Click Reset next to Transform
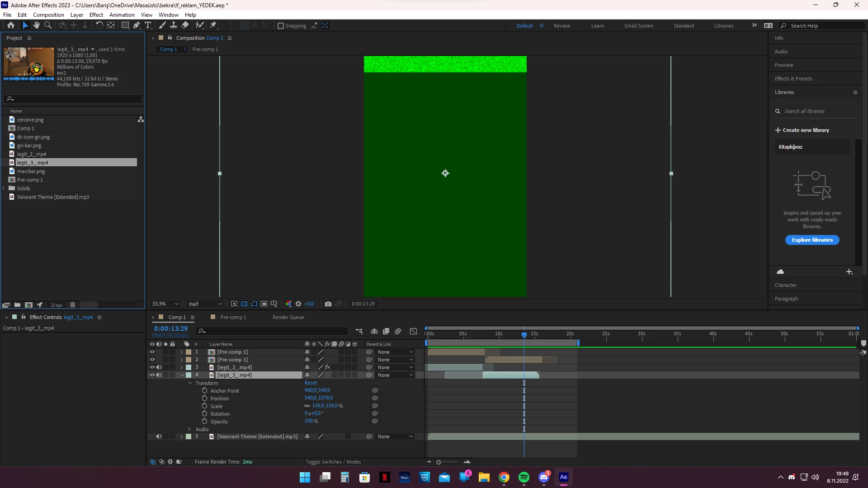Screen dimensions: 868x488 [x=311, y=383]
